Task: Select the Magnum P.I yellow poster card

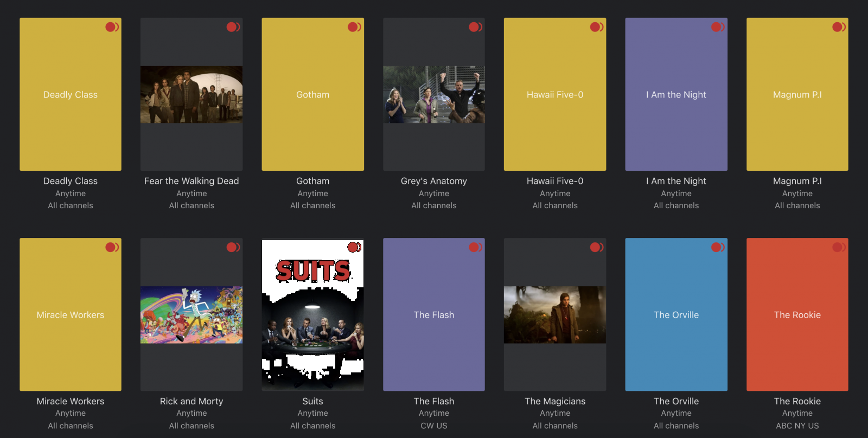Action: 797,94
